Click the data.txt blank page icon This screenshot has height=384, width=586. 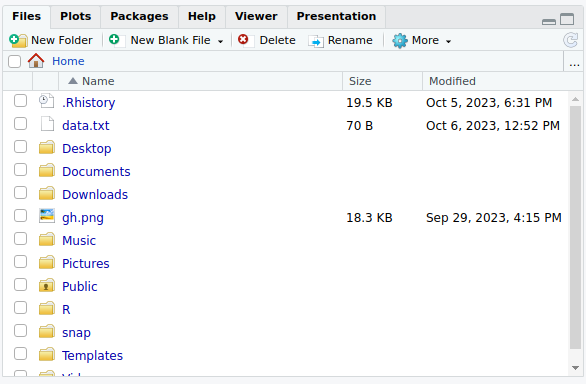(x=47, y=124)
